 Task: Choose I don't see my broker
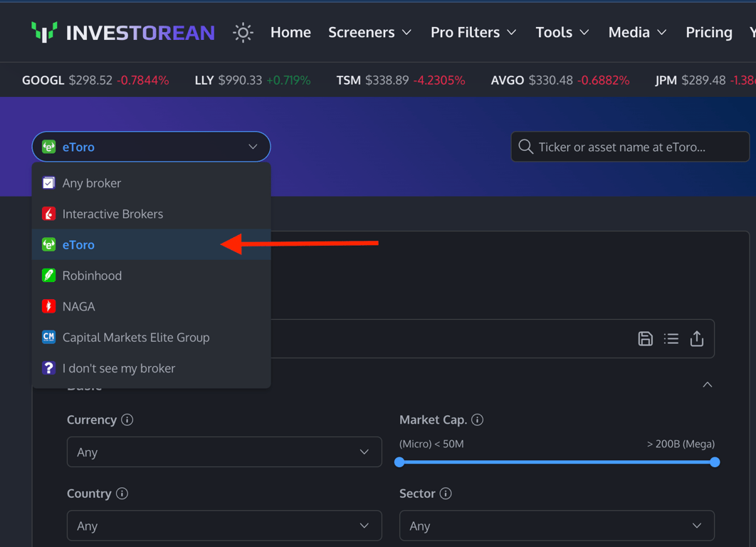[152, 368]
